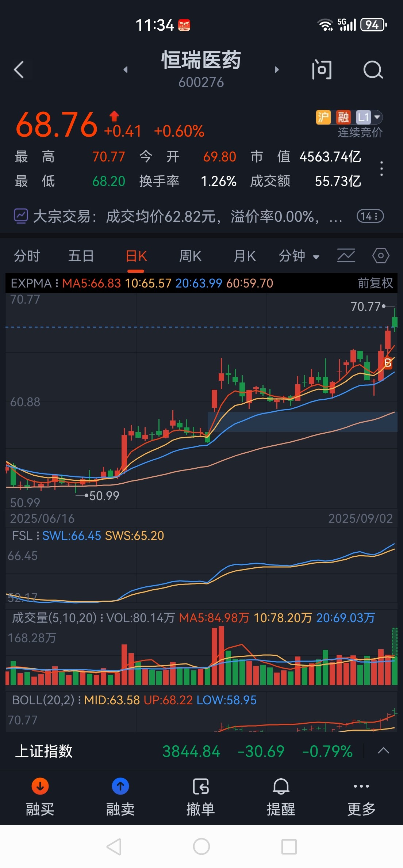Open the 问 ask icon
Viewport: 403px width, 868px height.
pyautogui.click(x=322, y=69)
